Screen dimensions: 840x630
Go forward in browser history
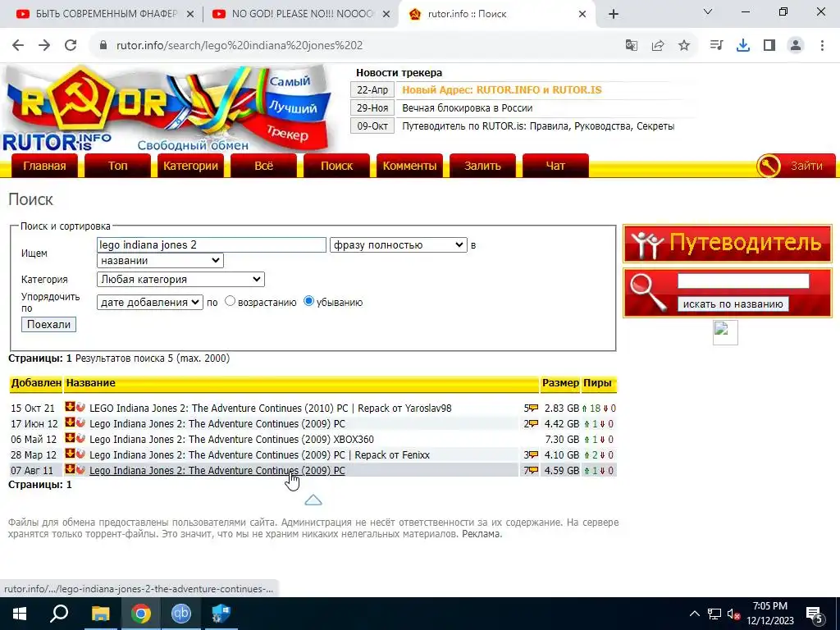(44, 45)
